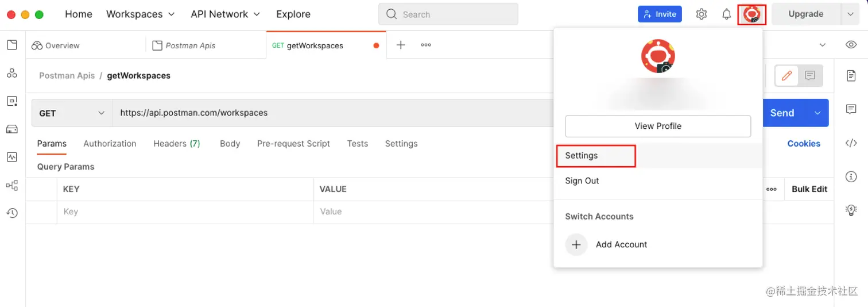
Task: Click Add Account
Action: coord(621,244)
